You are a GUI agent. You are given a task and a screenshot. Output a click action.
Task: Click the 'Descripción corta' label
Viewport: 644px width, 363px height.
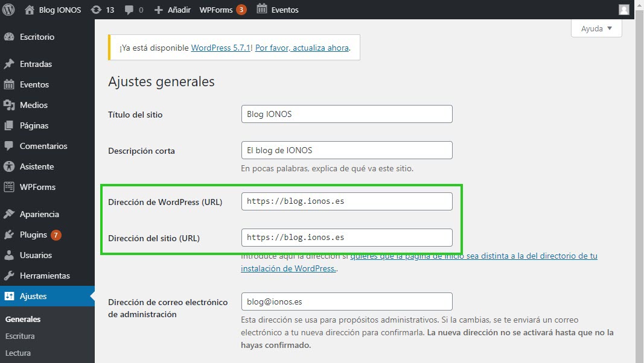pyautogui.click(x=141, y=151)
